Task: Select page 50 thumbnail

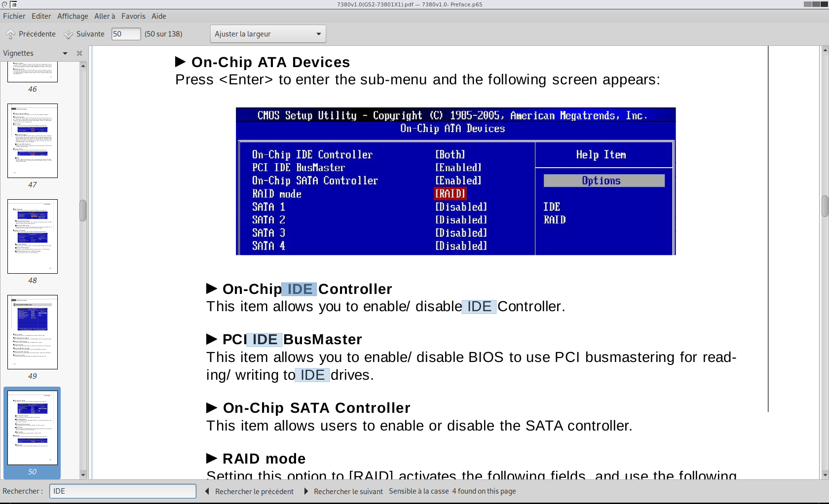Action: click(x=33, y=428)
